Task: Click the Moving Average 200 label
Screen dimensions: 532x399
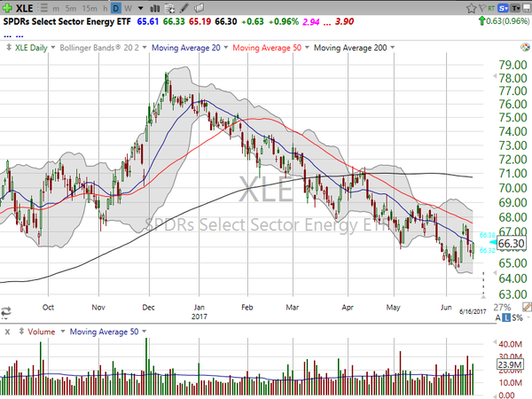Action: [x=350, y=48]
